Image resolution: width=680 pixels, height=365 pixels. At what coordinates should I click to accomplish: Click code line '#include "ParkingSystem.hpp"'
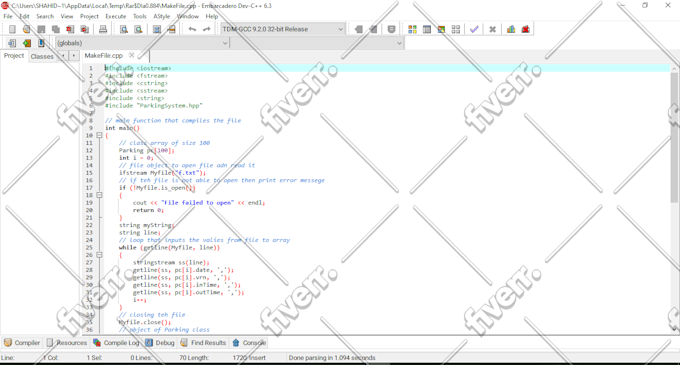coord(154,105)
